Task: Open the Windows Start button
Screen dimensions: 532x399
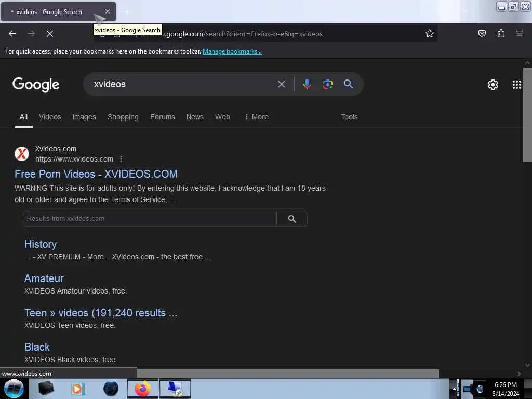Action: point(14,389)
